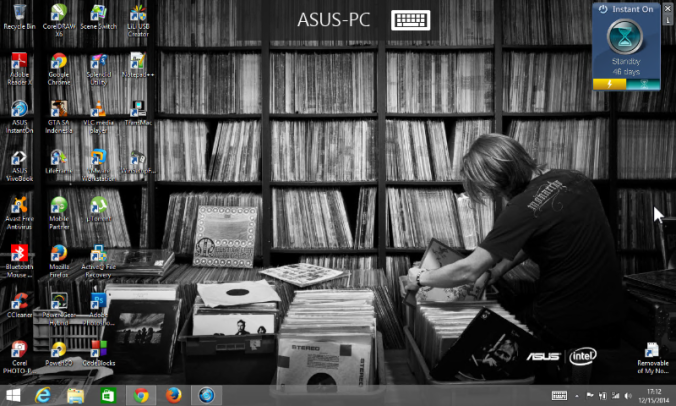
Task: Select the CodeBlocks desktop shortcut
Action: (98, 354)
